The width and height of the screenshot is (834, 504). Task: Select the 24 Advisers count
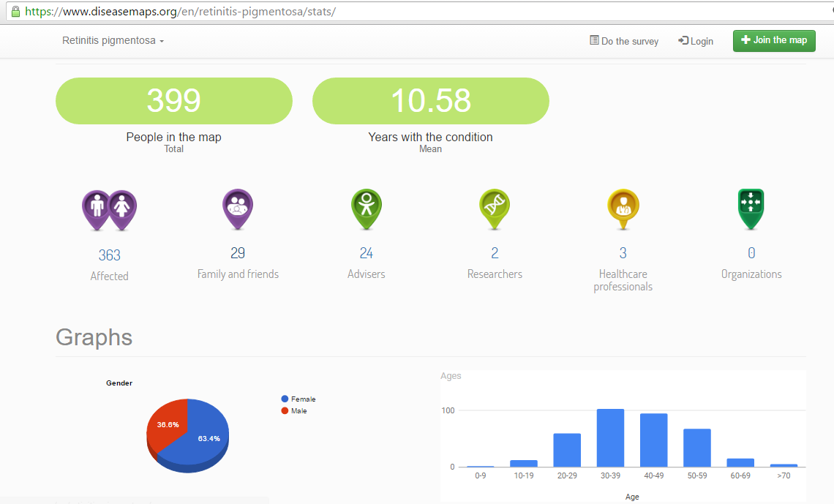pyautogui.click(x=367, y=253)
